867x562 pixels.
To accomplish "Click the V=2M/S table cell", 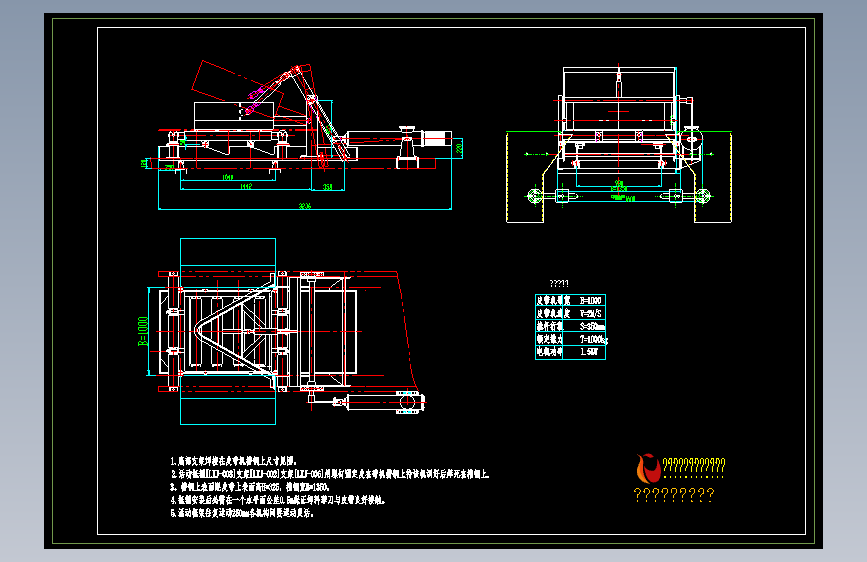I will point(591,313).
